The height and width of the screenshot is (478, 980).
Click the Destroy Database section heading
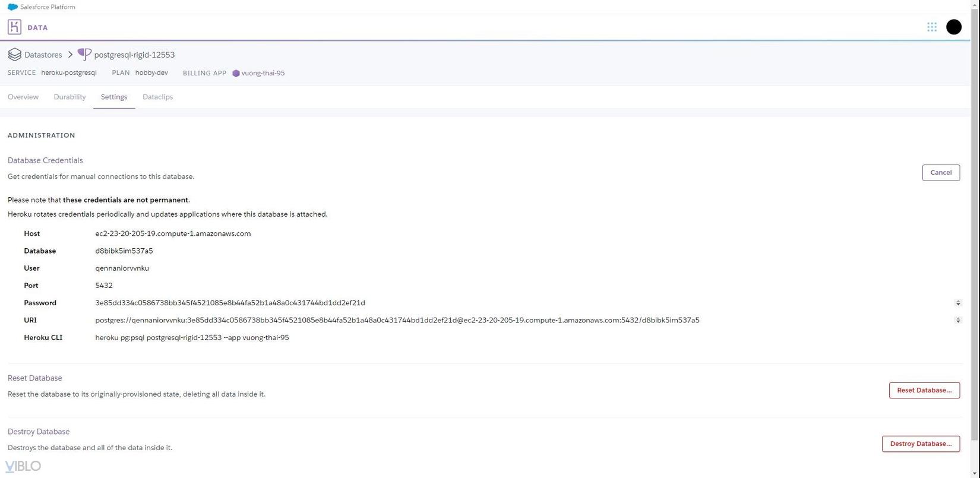pos(39,431)
